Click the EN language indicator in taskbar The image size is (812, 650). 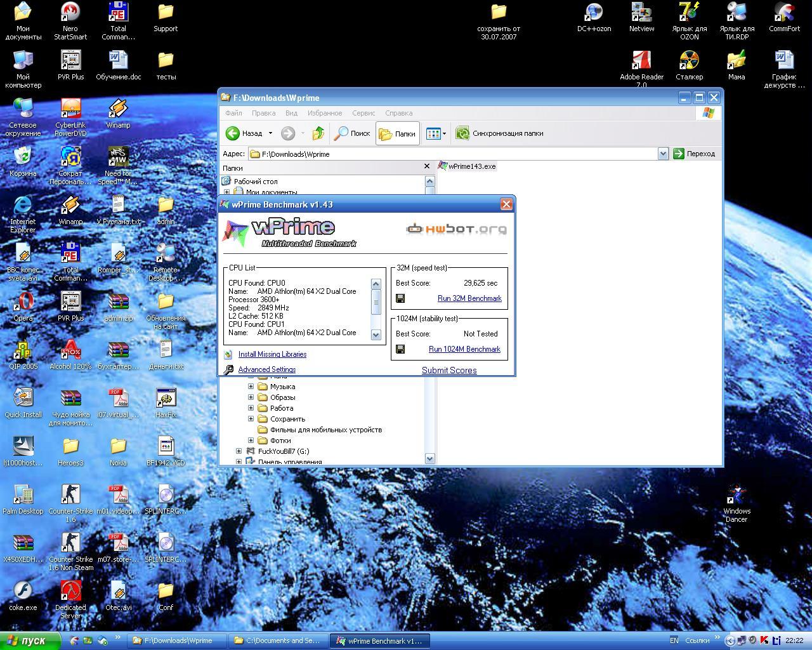[674, 640]
